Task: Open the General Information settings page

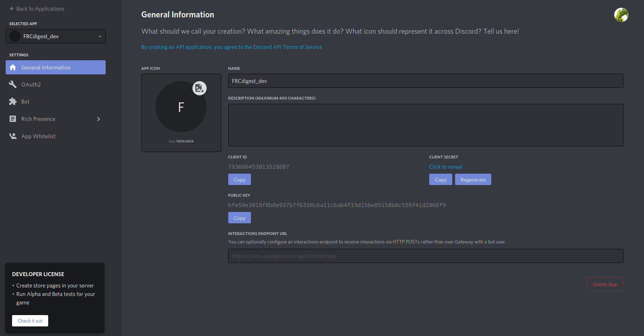Action: tap(56, 67)
